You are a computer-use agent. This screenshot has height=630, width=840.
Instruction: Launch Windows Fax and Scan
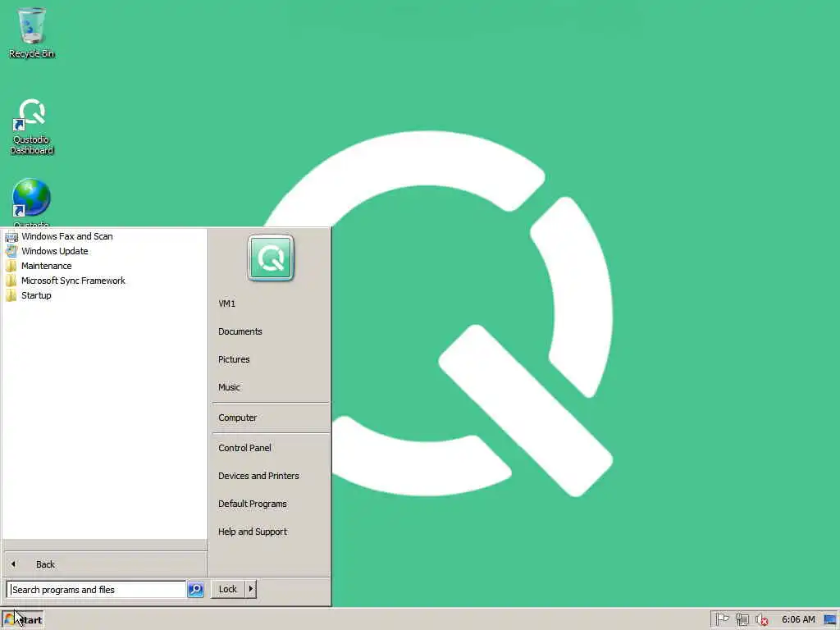click(x=67, y=236)
